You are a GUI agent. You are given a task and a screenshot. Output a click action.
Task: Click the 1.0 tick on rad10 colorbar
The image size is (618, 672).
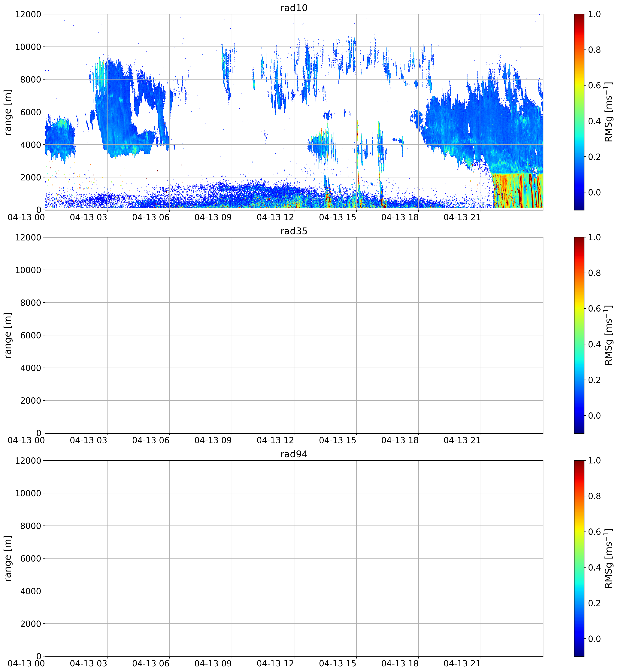click(595, 14)
